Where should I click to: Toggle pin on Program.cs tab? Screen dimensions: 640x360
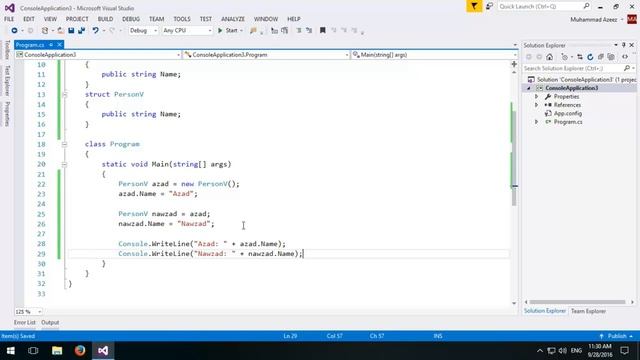click(51, 44)
